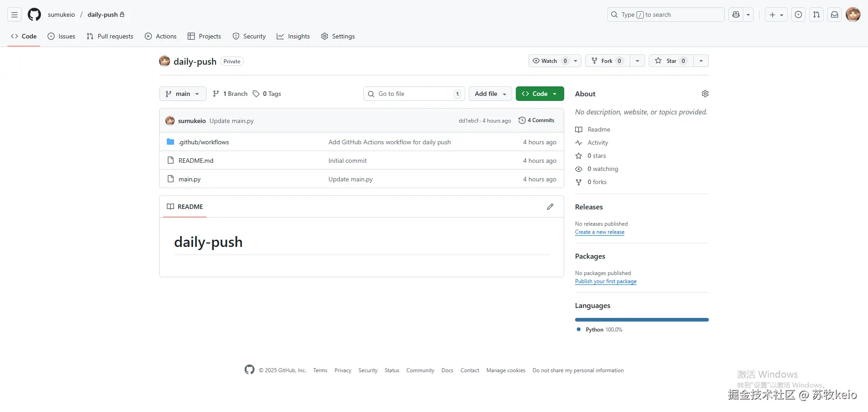Click the Python language bar

click(642, 320)
